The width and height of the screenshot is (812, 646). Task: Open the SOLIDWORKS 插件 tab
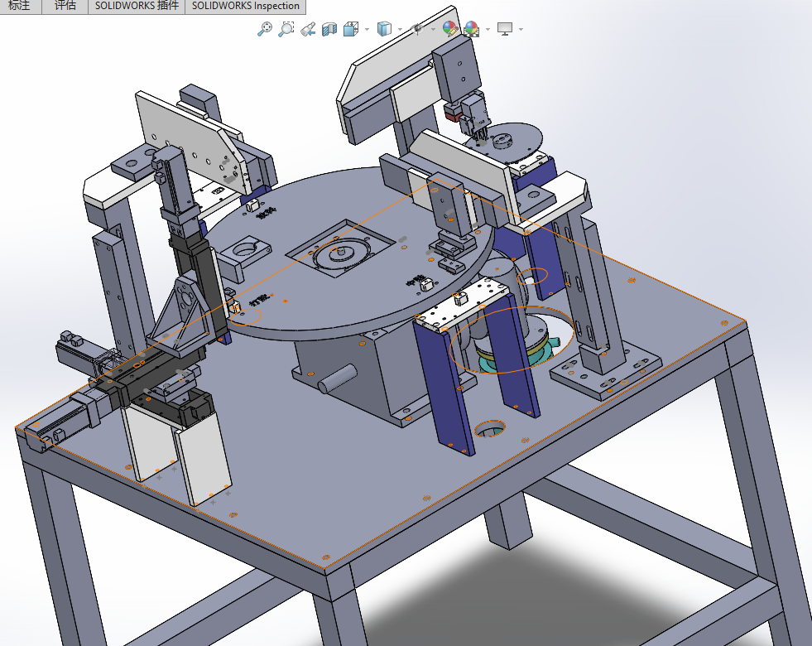click(x=137, y=7)
